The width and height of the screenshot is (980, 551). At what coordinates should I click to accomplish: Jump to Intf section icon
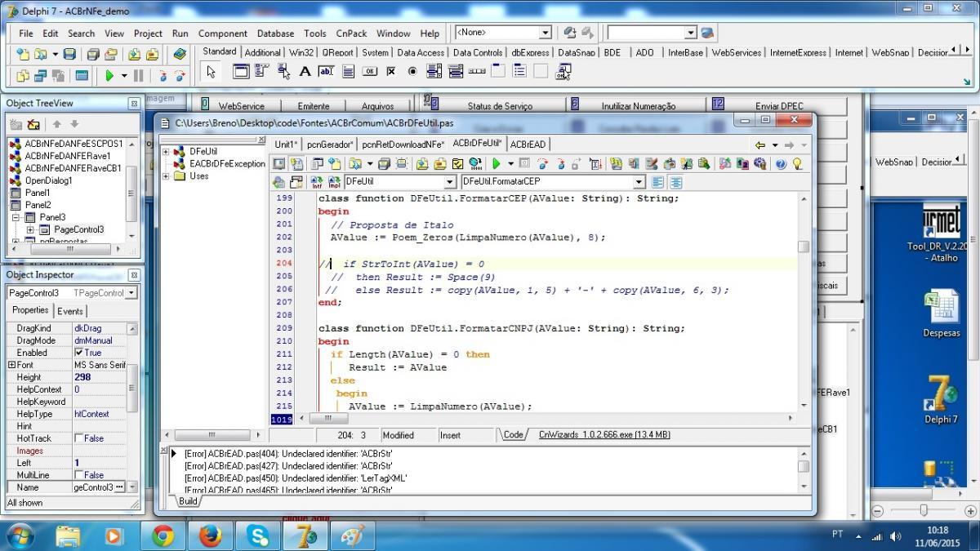click(316, 182)
